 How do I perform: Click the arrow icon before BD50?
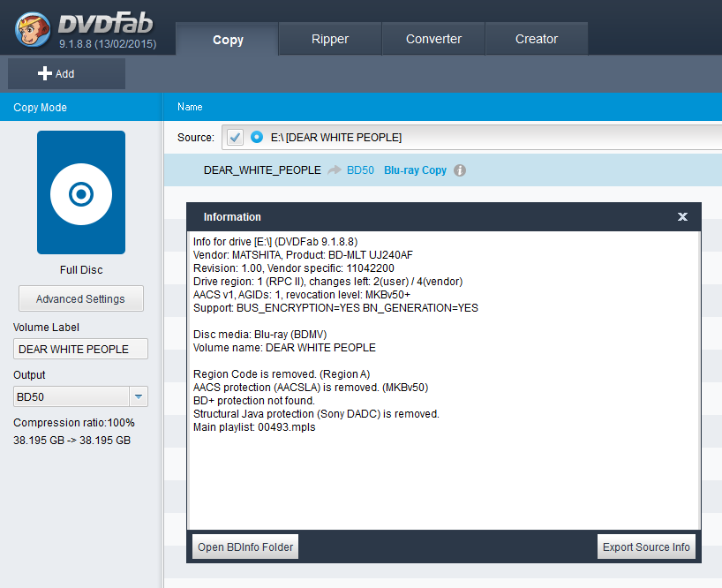(x=335, y=170)
